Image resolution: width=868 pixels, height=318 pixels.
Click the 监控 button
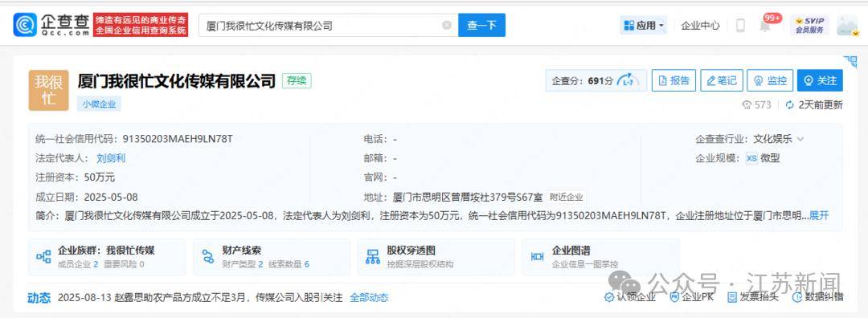[x=770, y=81]
